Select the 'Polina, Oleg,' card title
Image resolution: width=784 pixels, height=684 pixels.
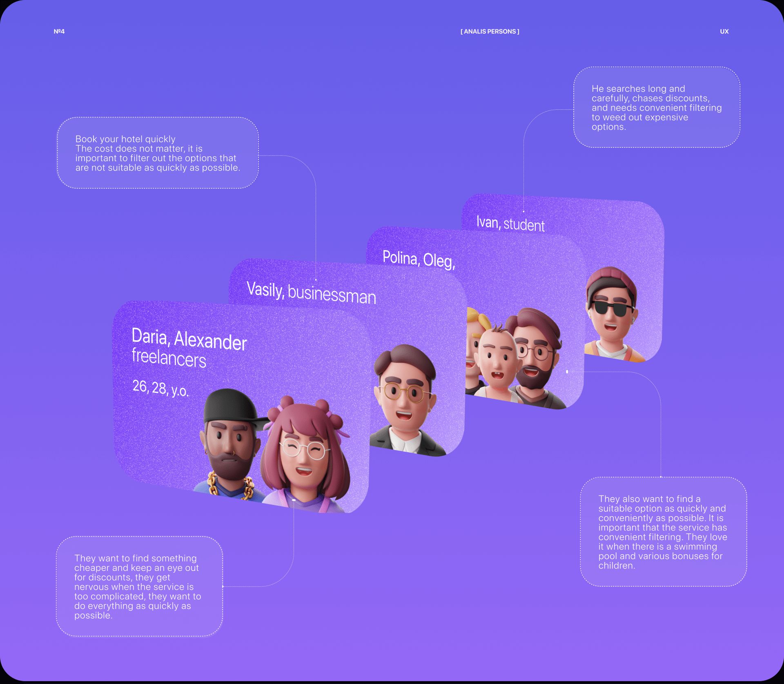click(x=419, y=259)
